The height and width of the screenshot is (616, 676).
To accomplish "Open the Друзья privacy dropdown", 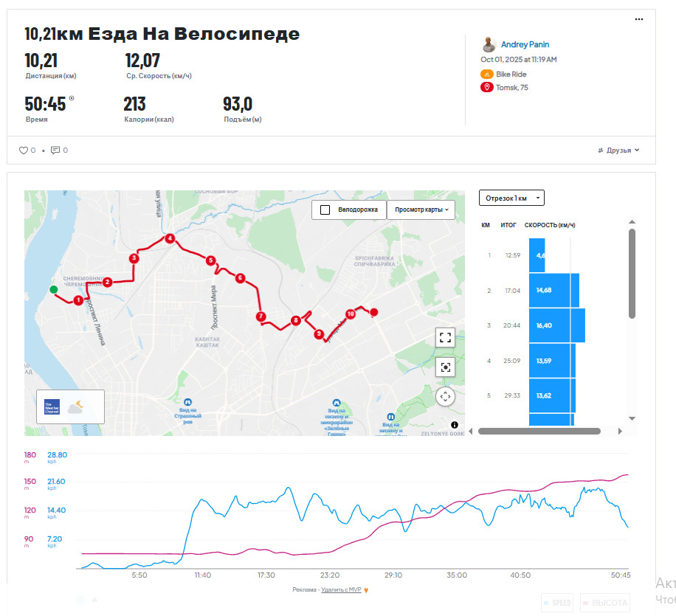I will pyautogui.click(x=618, y=150).
